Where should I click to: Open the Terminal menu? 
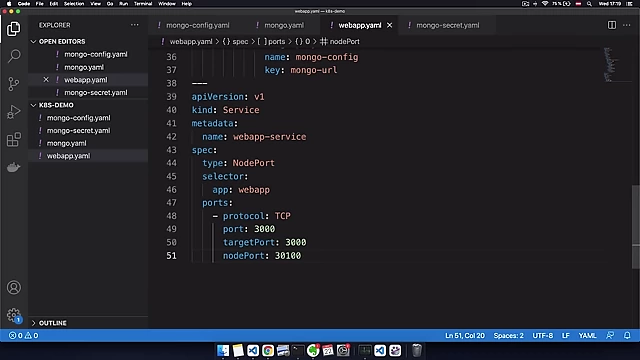point(143,4)
